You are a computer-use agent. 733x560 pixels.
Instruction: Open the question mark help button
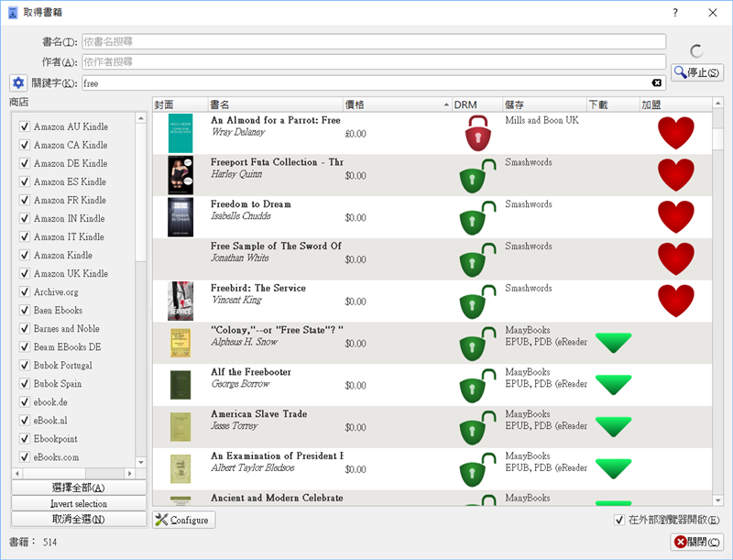[675, 13]
